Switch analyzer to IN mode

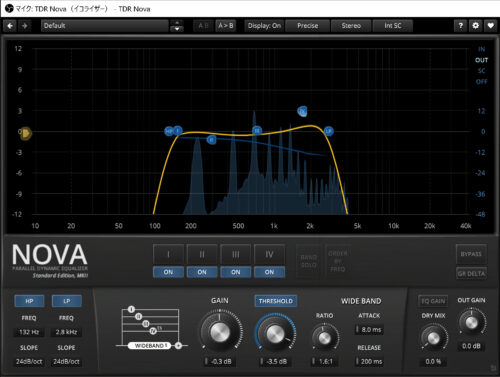tap(481, 49)
